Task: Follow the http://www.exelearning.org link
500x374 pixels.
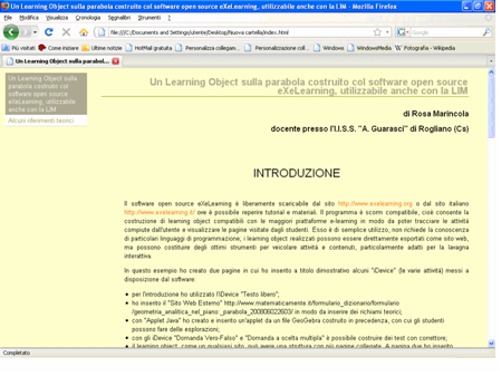Action: [x=375, y=203]
